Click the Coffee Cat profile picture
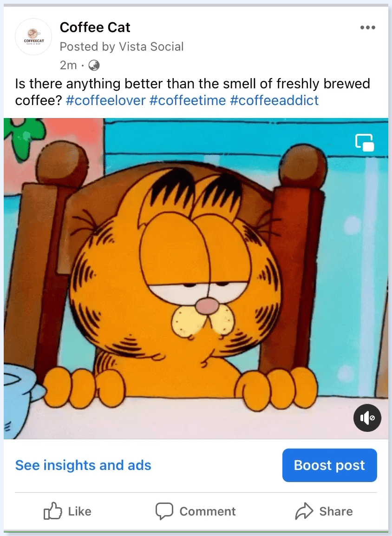The image size is (392, 536). click(x=33, y=37)
